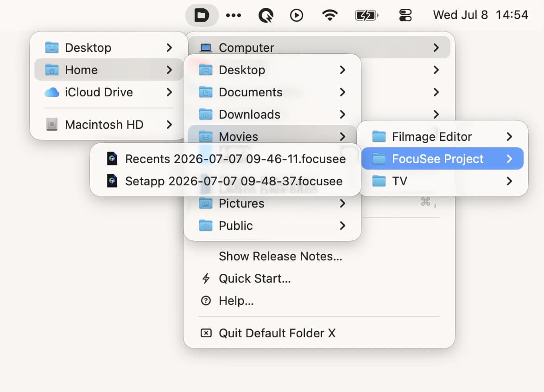Select the Home menu entry
This screenshot has width=544, height=392.
[x=108, y=70]
